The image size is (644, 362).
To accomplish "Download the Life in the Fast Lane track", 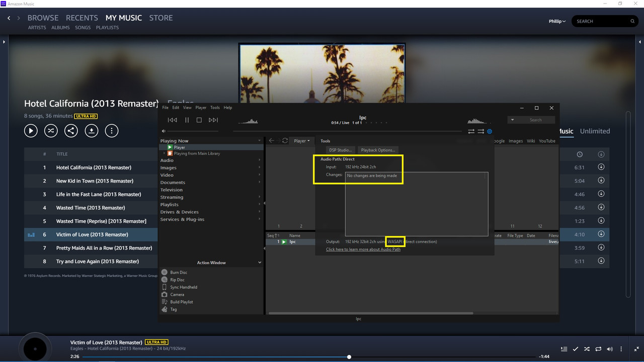I will (601, 194).
